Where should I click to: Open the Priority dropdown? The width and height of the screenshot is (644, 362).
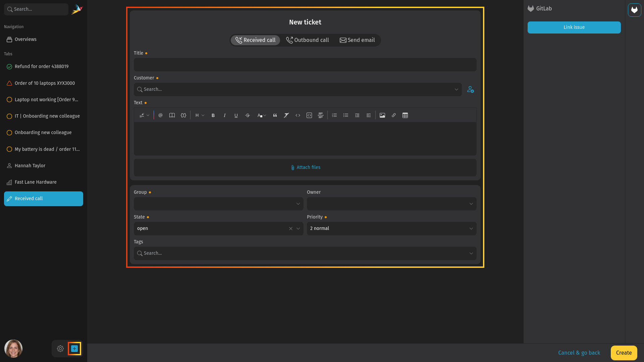[391, 228]
